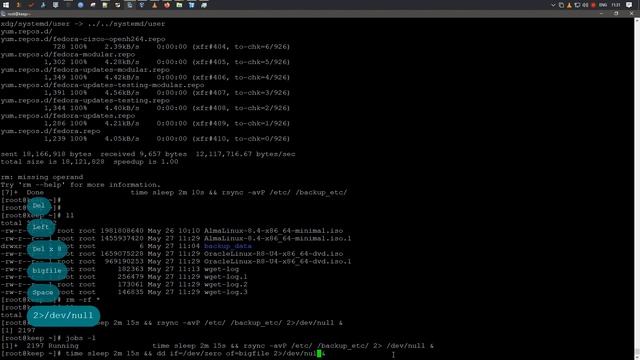Click the file size '1659075228'
The width and height of the screenshot is (640, 360).
(122, 254)
